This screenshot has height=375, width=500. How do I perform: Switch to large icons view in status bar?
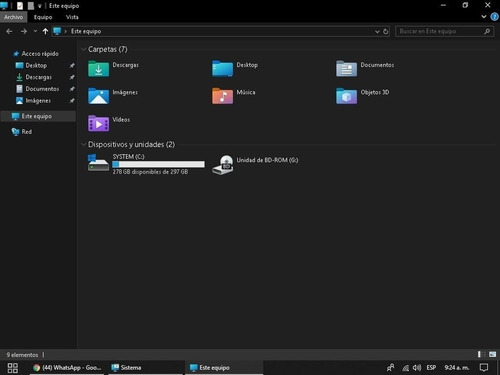coord(492,354)
